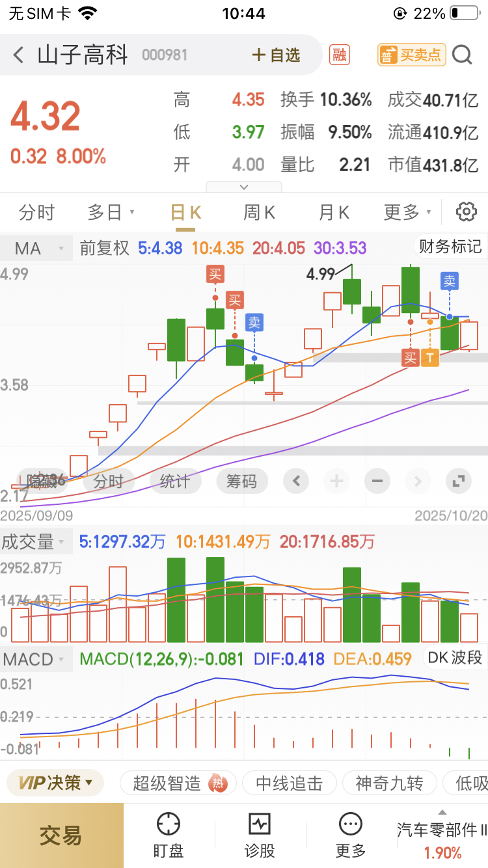Switch to the 分时 tab
This screenshot has width=488, height=868.
point(37,213)
